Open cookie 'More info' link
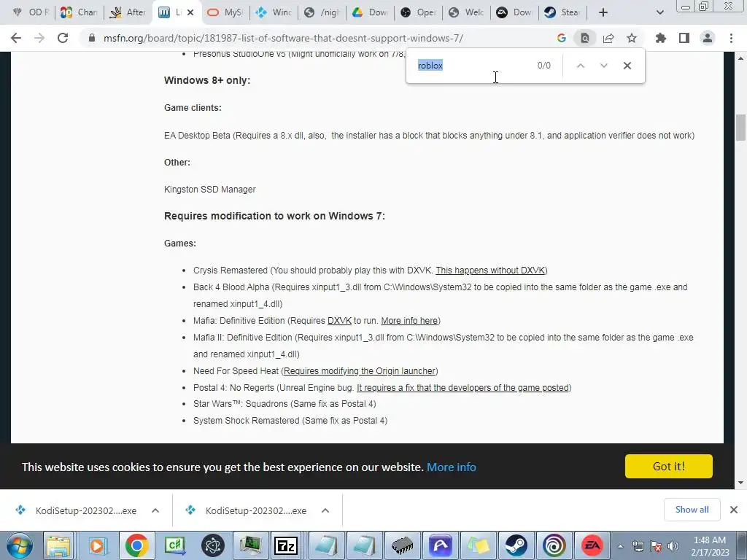 (451, 467)
